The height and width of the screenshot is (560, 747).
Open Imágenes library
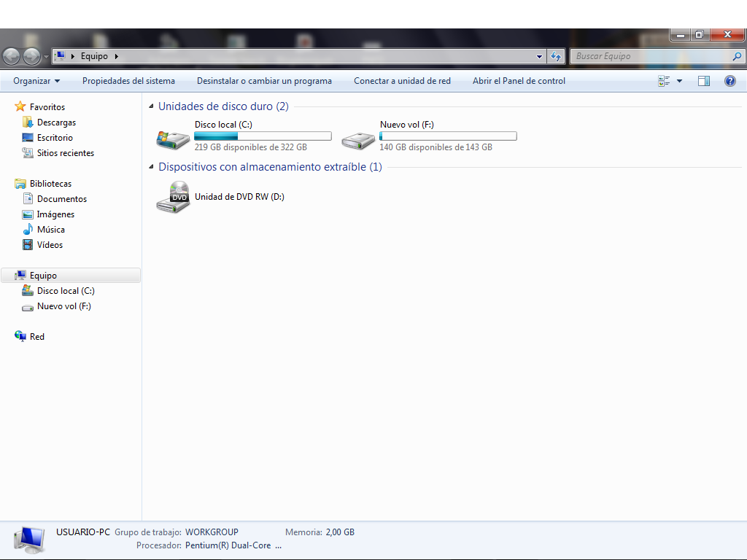tap(55, 214)
